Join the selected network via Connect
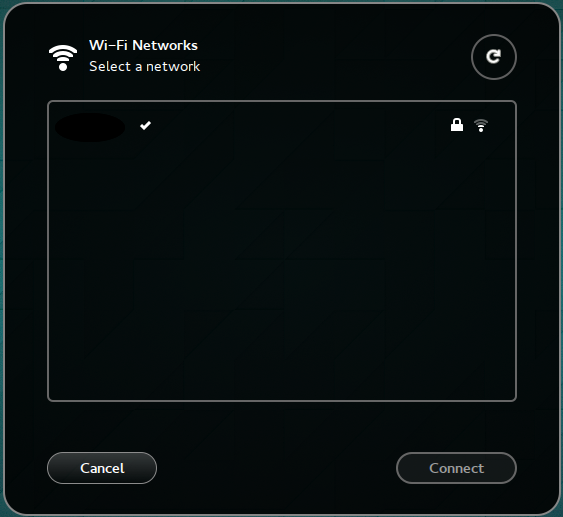 pos(456,468)
